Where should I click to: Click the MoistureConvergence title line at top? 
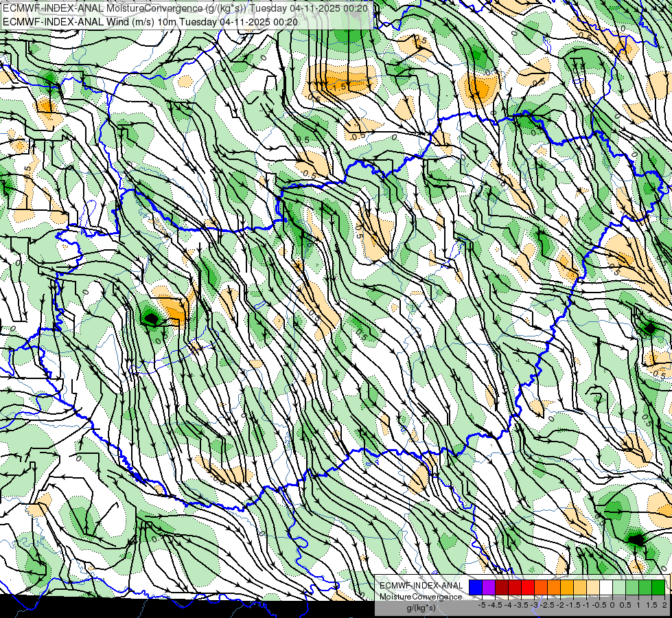pyautogui.click(x=185, y=8)
